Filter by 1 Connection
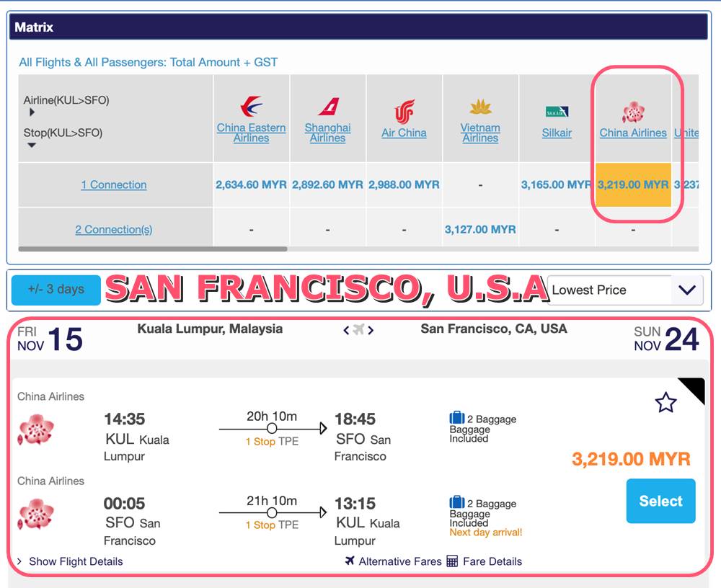721x588 pixels. point(114,184)
